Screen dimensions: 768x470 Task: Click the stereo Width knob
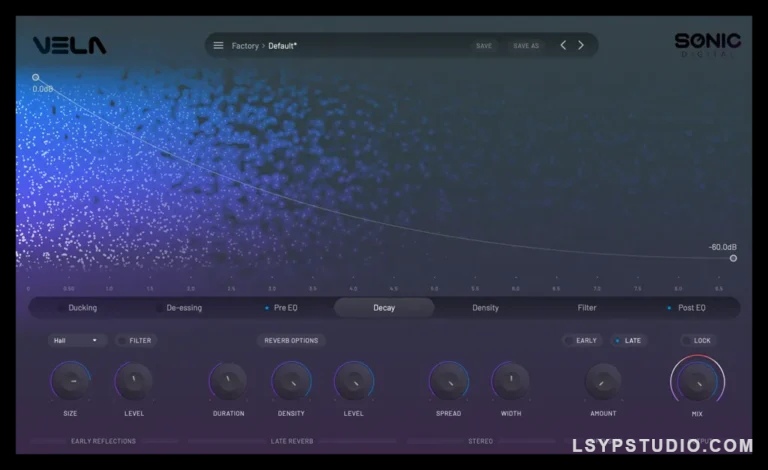click(x=511, y=381)
